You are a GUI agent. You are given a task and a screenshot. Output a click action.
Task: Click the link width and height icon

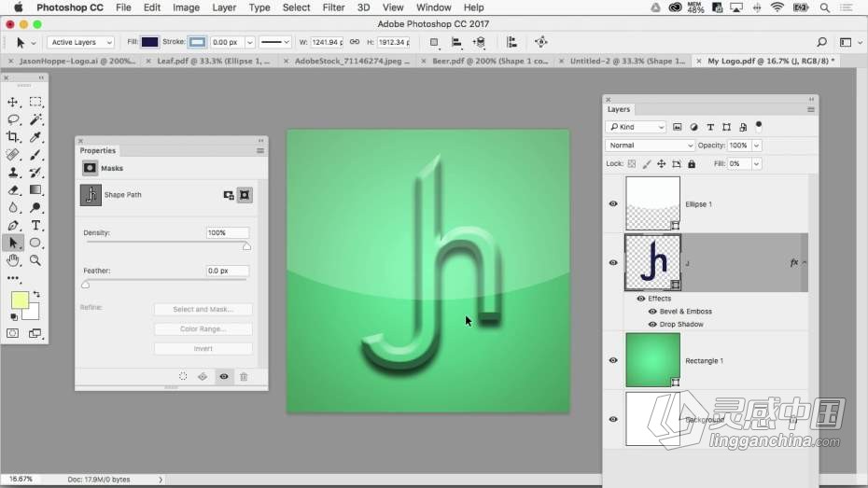coord(355,42)
